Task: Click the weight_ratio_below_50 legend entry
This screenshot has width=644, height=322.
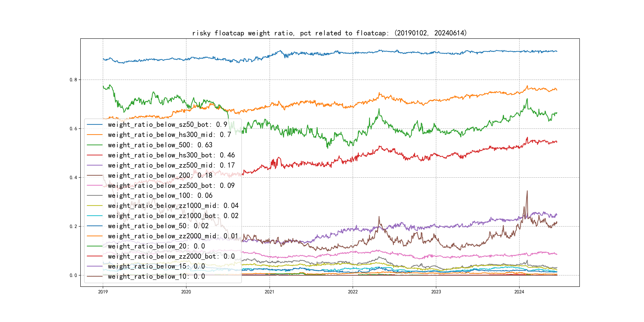Action: point(158,226)
